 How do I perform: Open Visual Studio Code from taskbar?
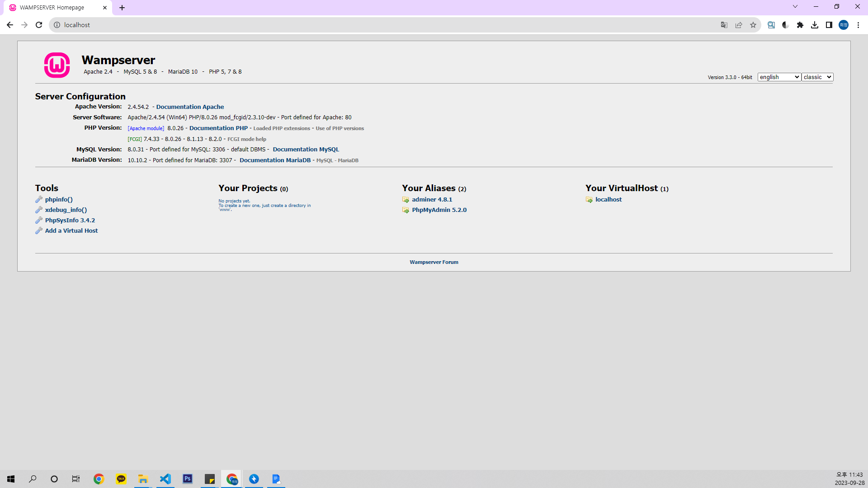[165, 479]
